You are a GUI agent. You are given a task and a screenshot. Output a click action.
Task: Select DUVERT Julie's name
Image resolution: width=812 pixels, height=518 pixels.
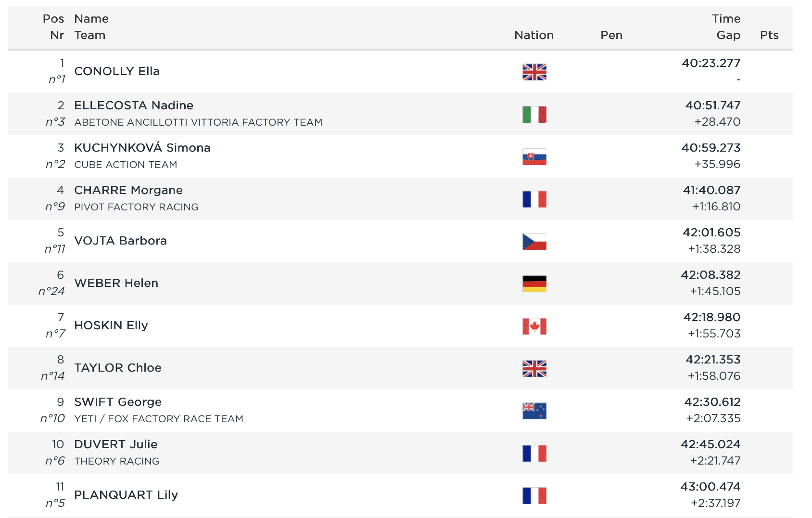pyautogui.click(x=116, y=444)
